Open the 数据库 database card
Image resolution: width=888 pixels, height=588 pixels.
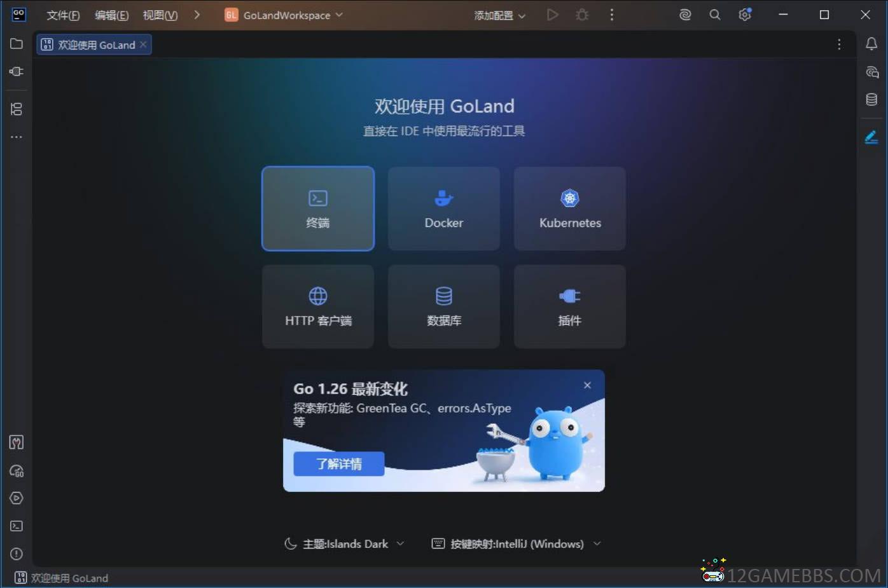tap(444, 306)
